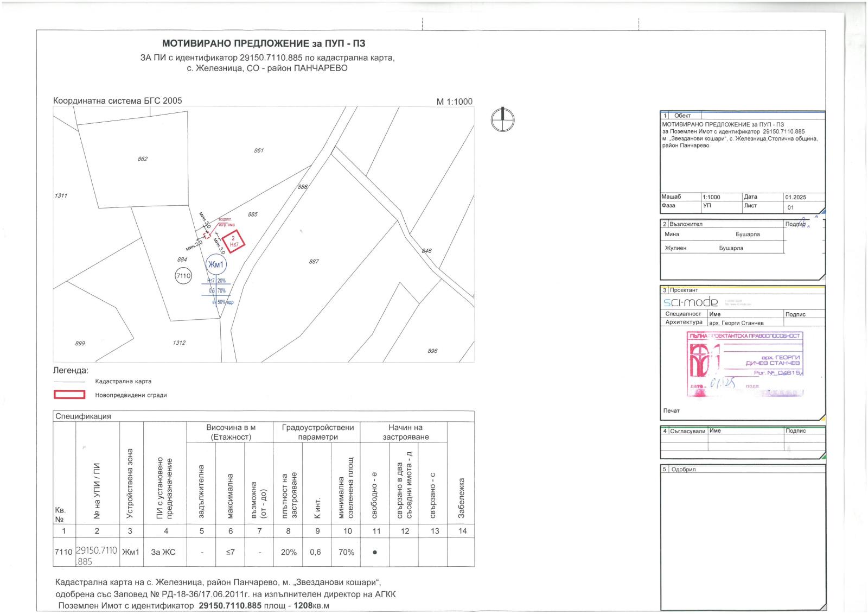
Task: Click the '3 Проектант' section header
Action: (680, 290)
